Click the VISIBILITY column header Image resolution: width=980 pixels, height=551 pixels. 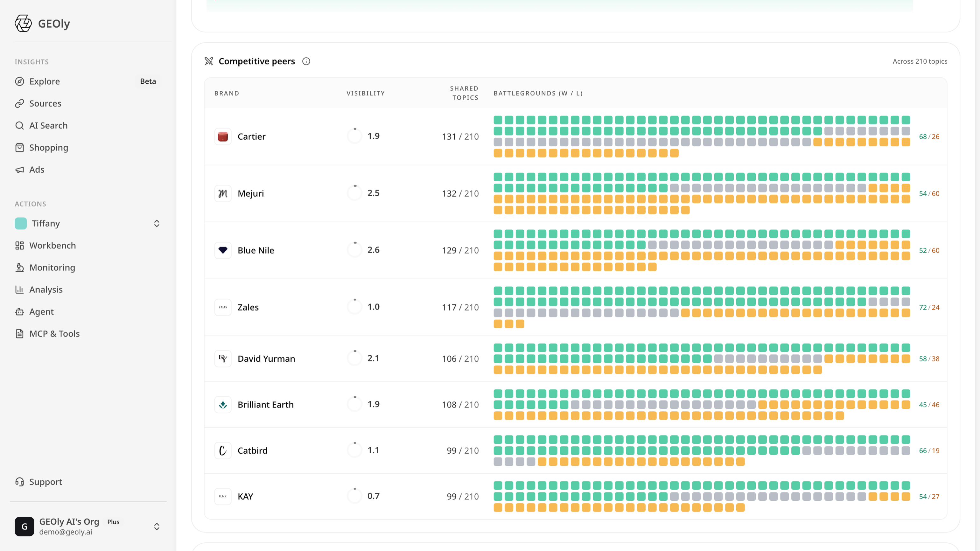[x=366, y=93]
